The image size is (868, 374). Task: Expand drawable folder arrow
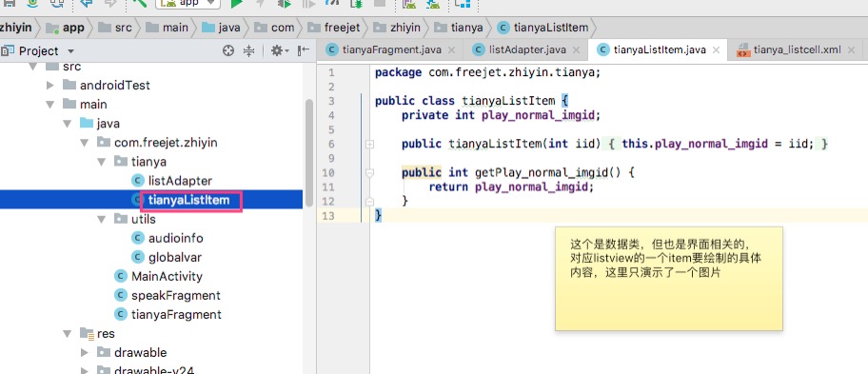[84, 352]
